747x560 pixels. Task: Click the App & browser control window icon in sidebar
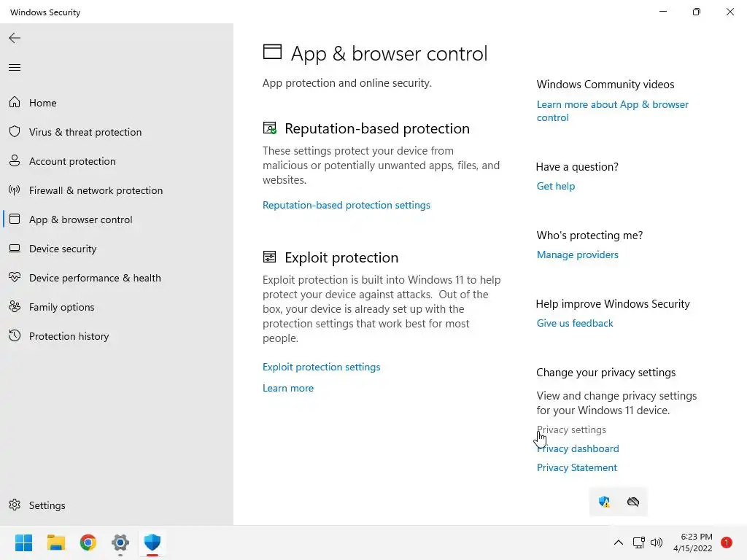(15, 219)
